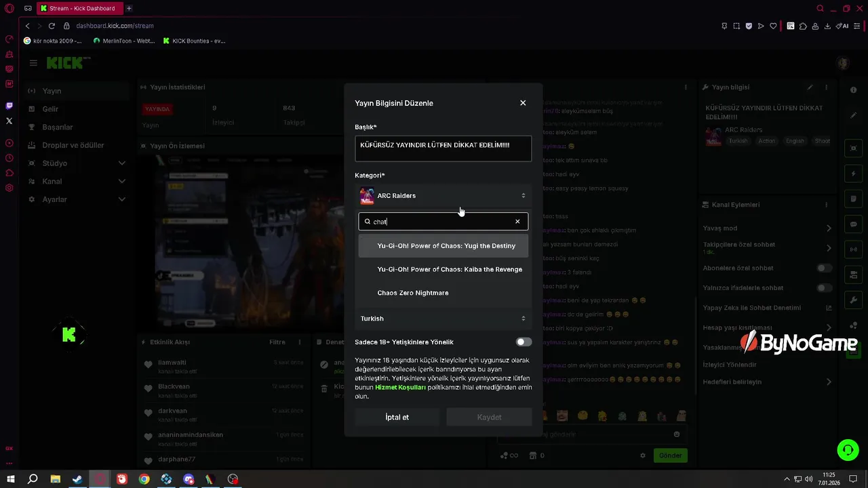Select lightning icon in right rail

coord(854,174)
